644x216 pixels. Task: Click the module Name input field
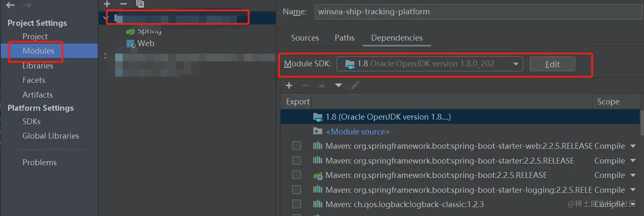[477, 12]
